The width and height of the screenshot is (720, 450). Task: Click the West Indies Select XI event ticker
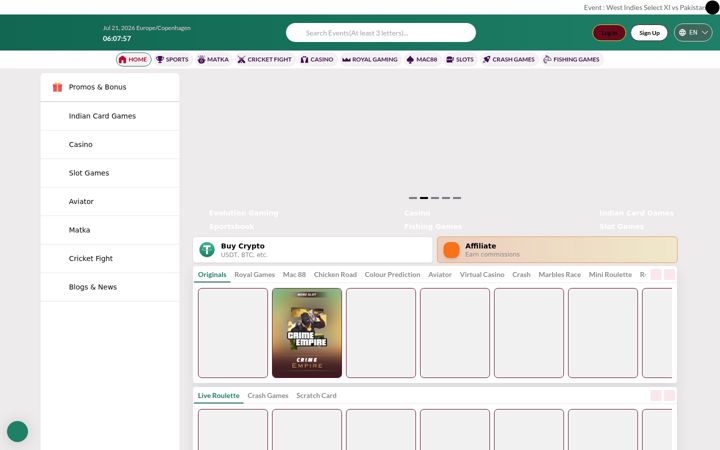tap(644, 7)
